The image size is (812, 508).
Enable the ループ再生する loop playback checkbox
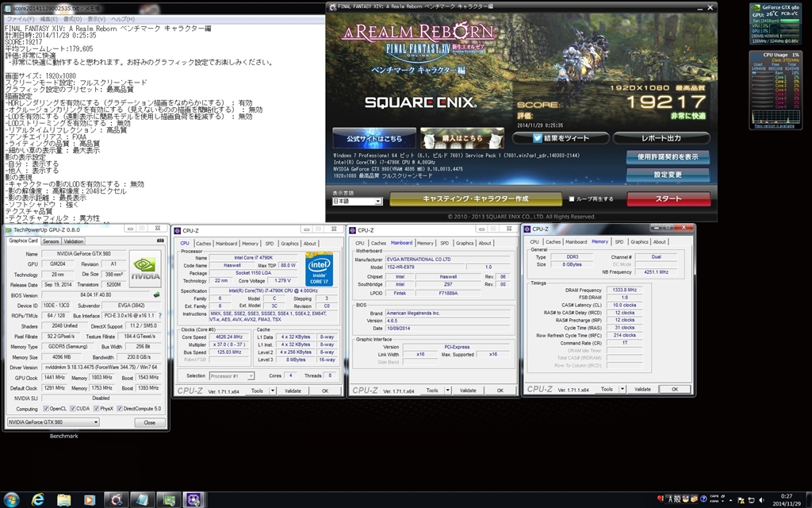tap(572, 198)
